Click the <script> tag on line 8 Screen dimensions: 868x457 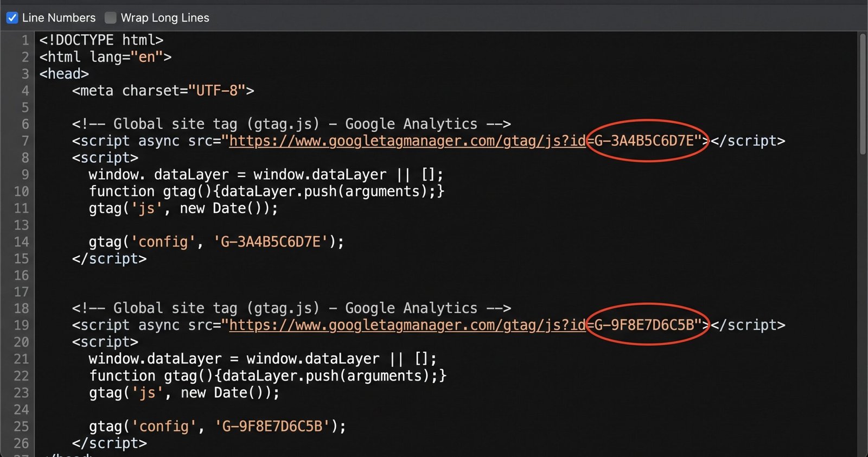[x=105, y=158]
